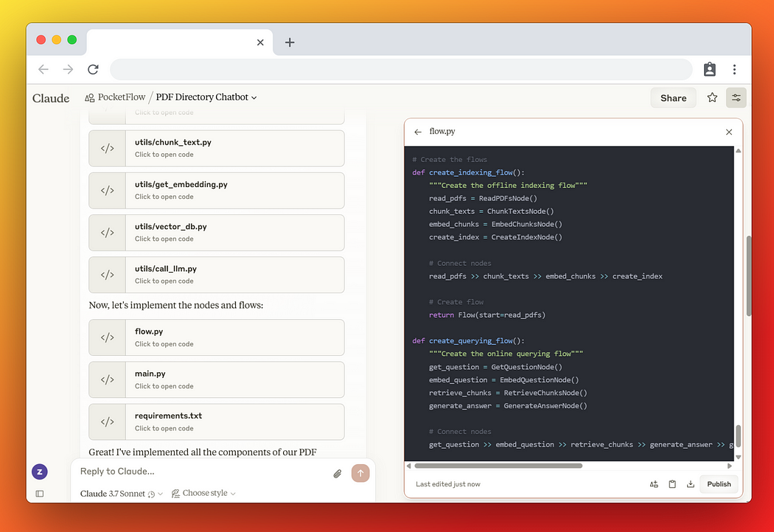The height and width of the screenshot is (532, 774).
Task: Click the version compare icon near Publish
Action: click(653, 484)
